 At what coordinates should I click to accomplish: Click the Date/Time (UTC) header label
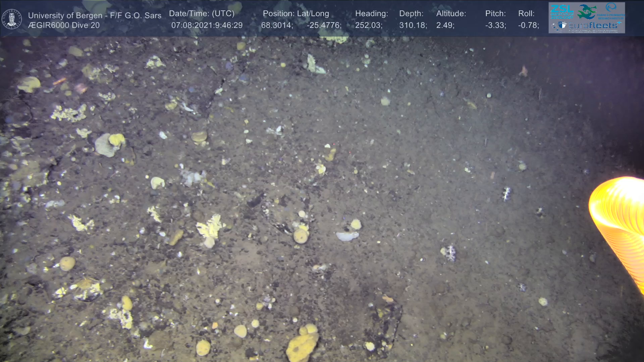pyautogui.click(x=202, y=14)
